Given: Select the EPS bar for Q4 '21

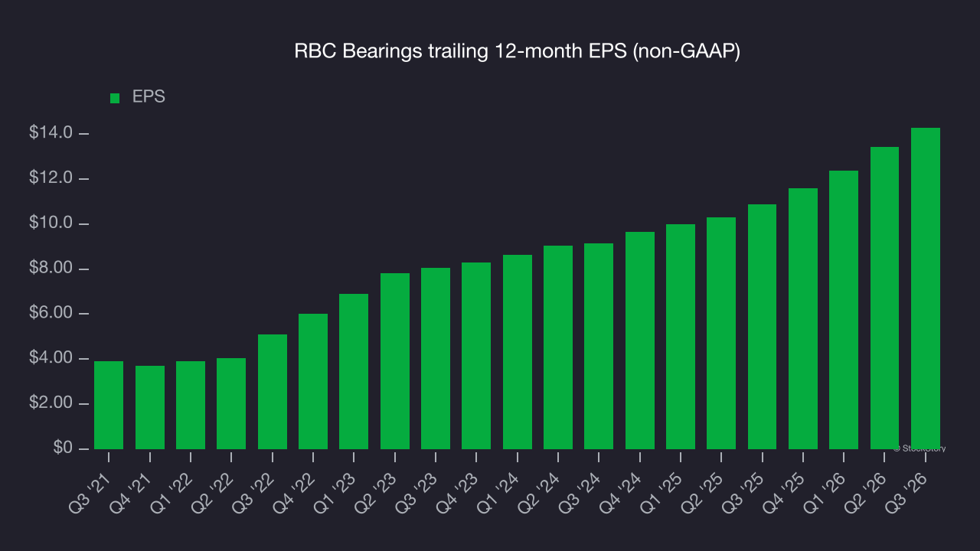Looking at the screenshot, I should (150, 407).
